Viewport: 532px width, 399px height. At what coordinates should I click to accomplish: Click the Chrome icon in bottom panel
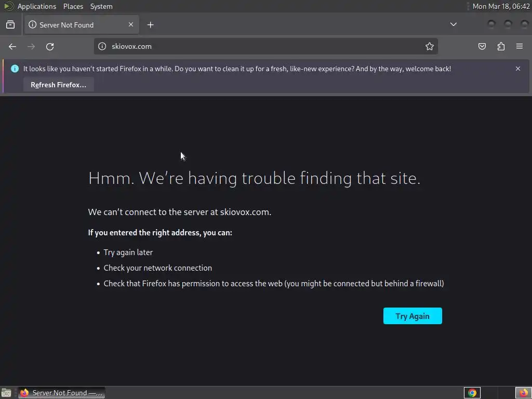pos(472,393)
